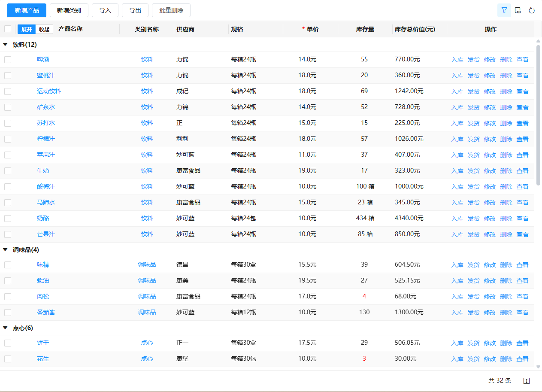542x392 pixels.
Task: Click 入库 for 肉松
Action: pyautogui.click(x=457, y=297)
